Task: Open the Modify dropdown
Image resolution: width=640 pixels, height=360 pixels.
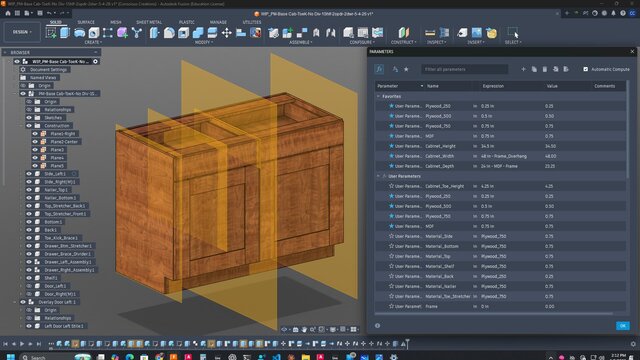Action: pos(203,42)
